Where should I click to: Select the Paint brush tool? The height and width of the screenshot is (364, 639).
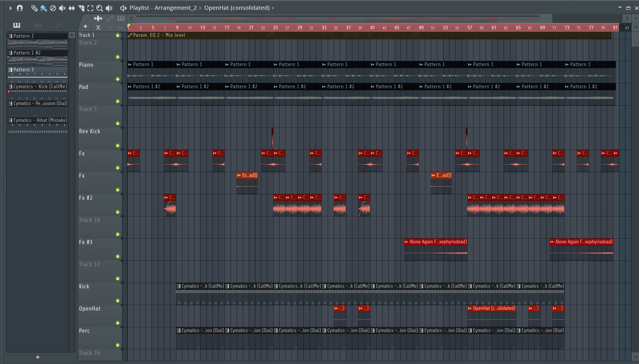[43, 8]
